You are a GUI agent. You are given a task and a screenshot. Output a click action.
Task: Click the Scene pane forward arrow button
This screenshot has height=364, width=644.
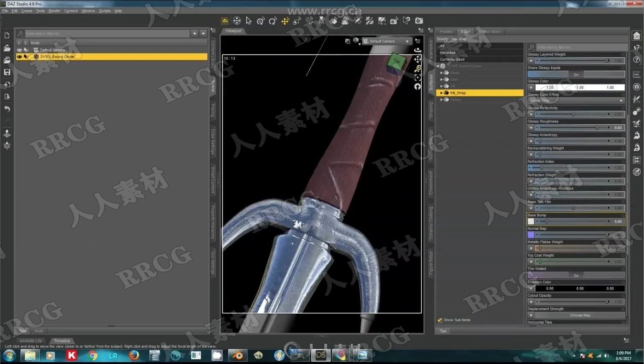click(x=203, y=33)
